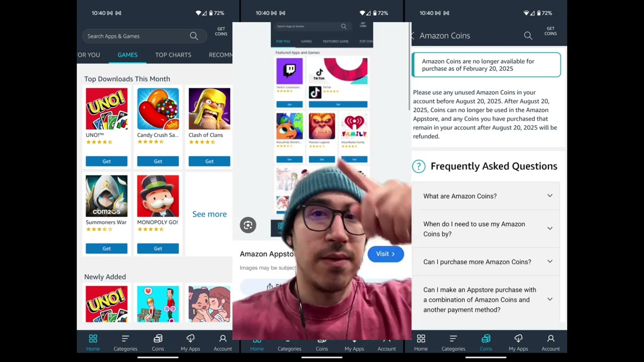Switch to the Games tab in left screen
644x362 pixels.
click(x=127, y=55)
